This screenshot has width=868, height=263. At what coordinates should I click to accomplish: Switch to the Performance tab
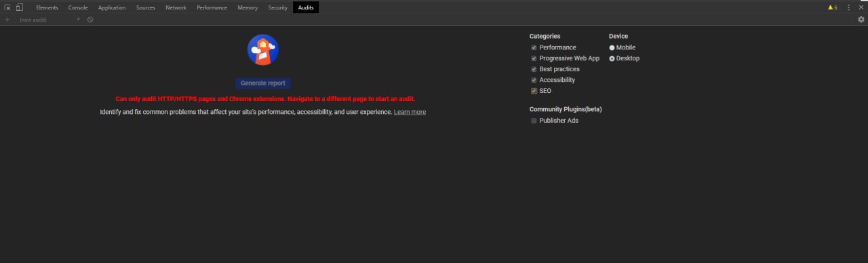(x=212, y=7)
